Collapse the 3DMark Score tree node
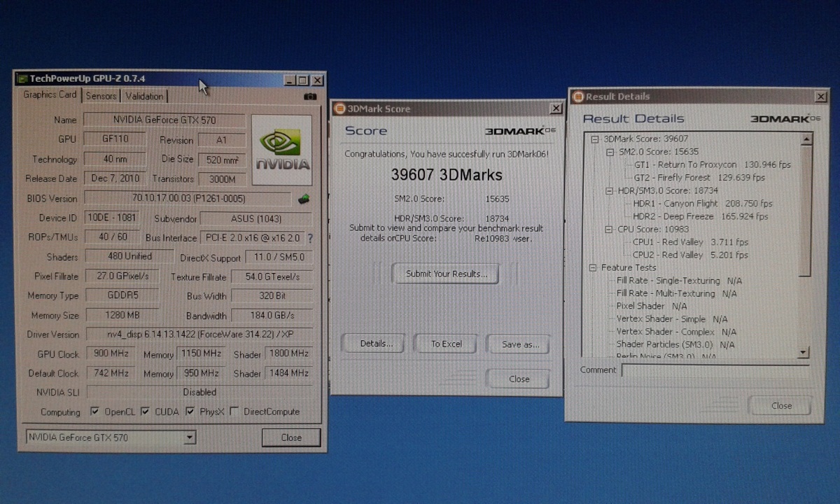This screenshot has height=504, width=840. (x=595, y=139)
